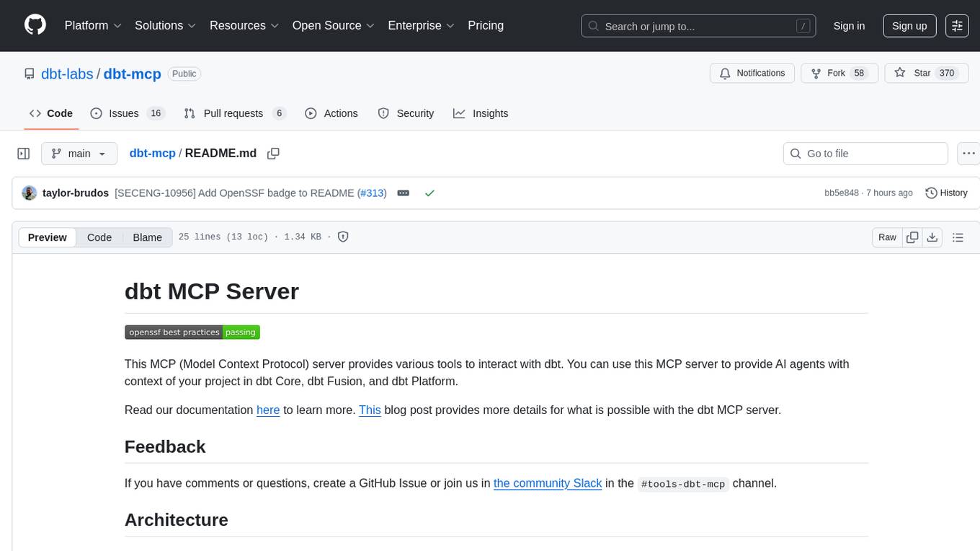This screenshot has width=980, height=551.
Task: Switch to the Pull requests tab
Action: click(x=235, y=113)
